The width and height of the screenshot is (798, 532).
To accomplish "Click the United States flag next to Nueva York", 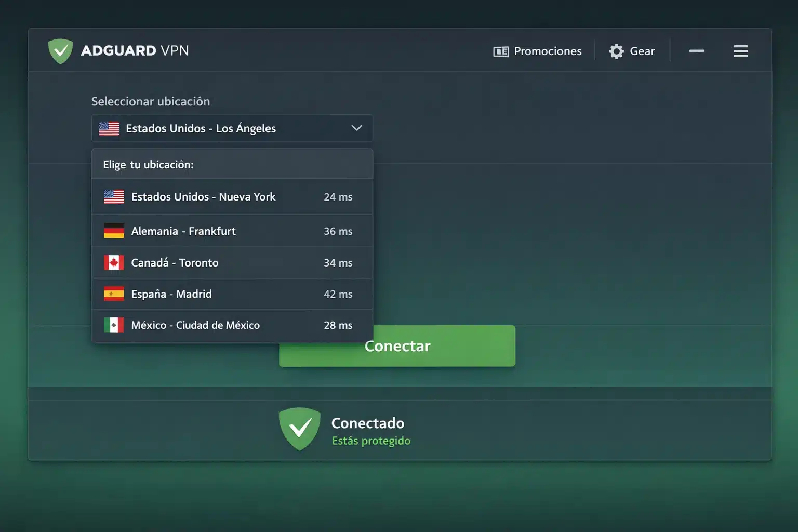I will 114,196.
